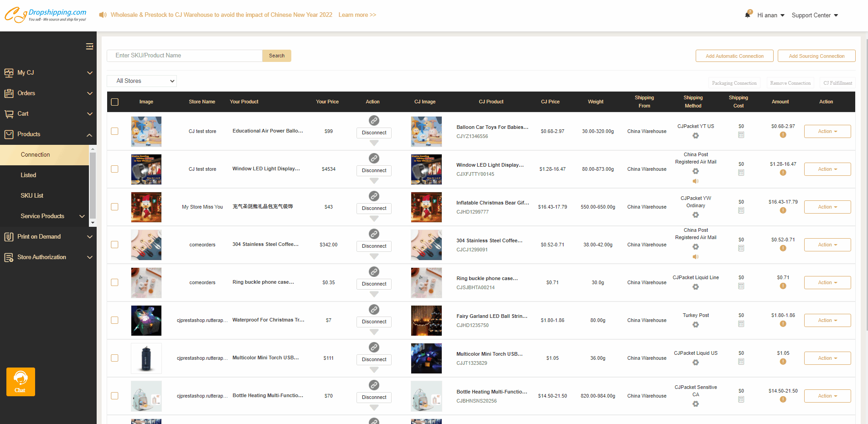
Task: Expand the Hi anan account menu
Action: point(770,15)
